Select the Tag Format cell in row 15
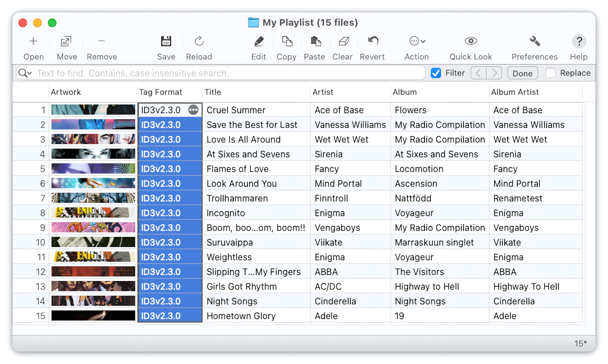Image resolution: width=608 pixels, height=364 pixels. (x=170, y=316)
